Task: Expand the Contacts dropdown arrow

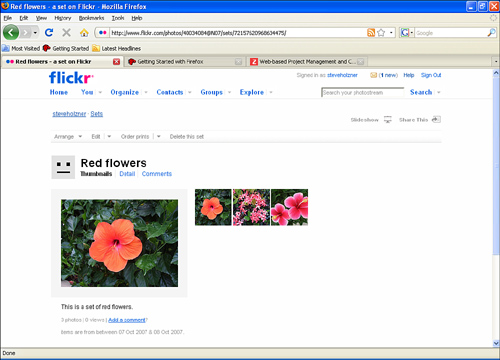Action: click(190, 92)
